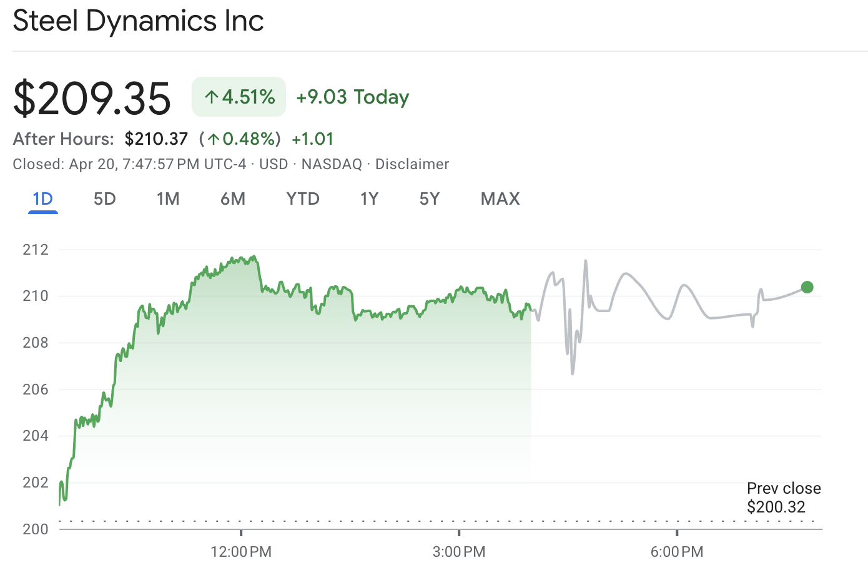The width and height of the screenshot is (868, 588).
Task: Click the 12:00 PM axis label on chart
Action: (x=240, y=552)
